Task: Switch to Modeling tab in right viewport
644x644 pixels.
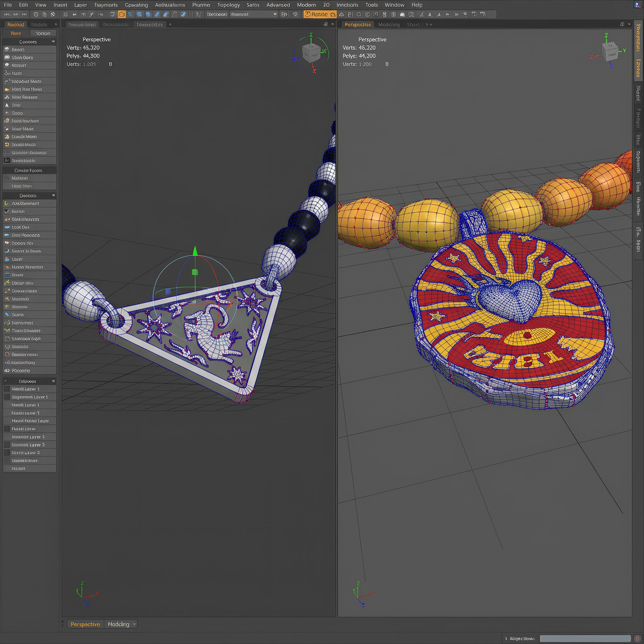Action: (389, 24)
